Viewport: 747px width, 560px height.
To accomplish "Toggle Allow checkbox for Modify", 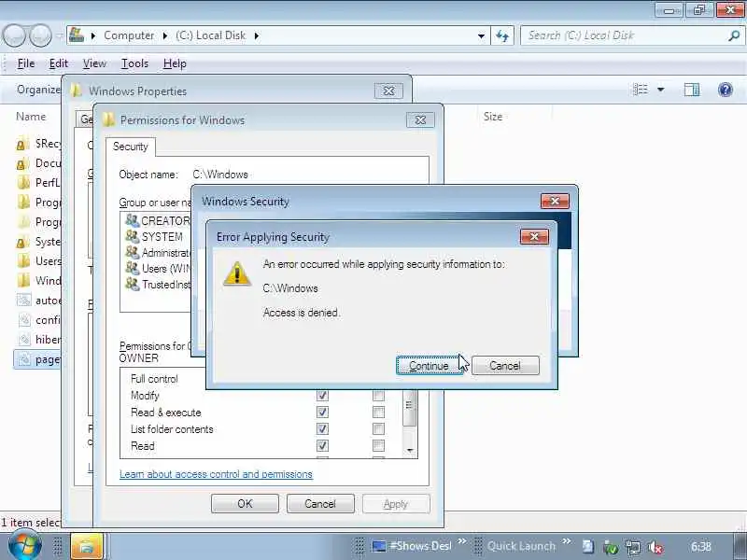I will (x=322, y=395).
